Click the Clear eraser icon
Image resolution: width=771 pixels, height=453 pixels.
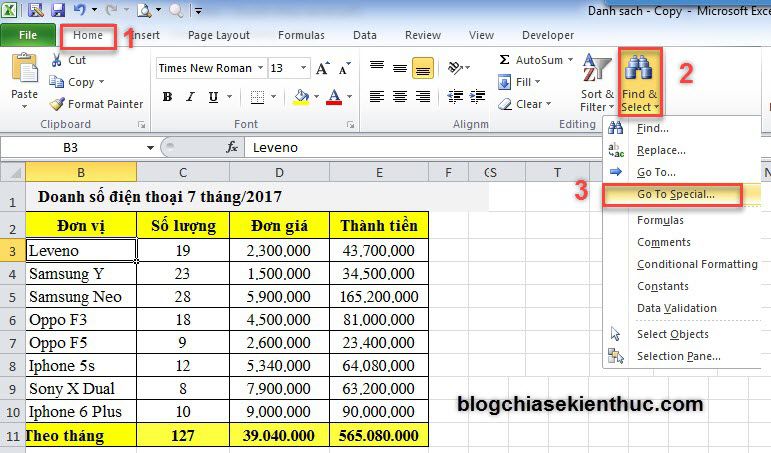pyautogui.click(x=504, y=104)
